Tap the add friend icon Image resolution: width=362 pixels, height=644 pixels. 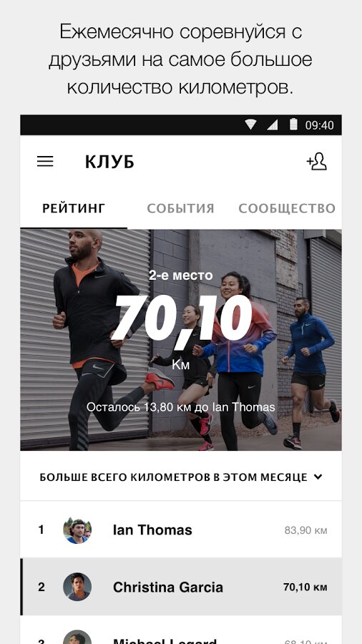click(316, 162)
